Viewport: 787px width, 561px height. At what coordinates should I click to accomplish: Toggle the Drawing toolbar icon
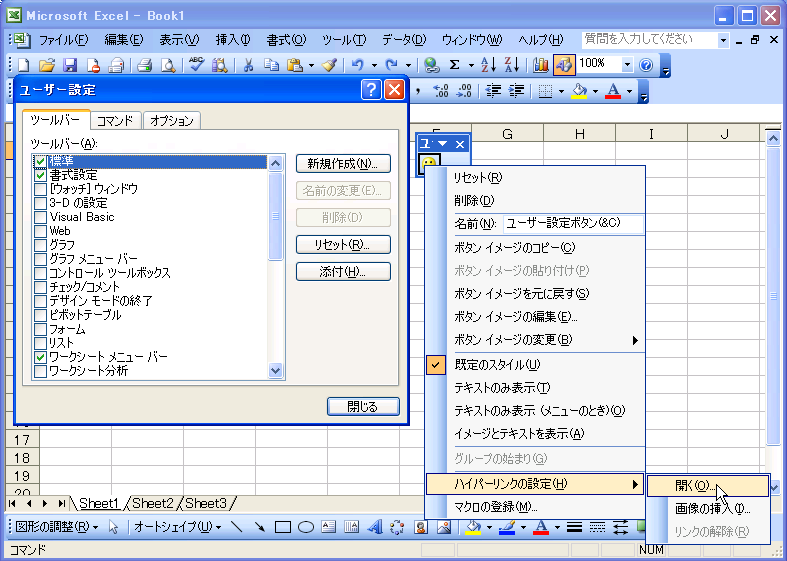(564, 65)
